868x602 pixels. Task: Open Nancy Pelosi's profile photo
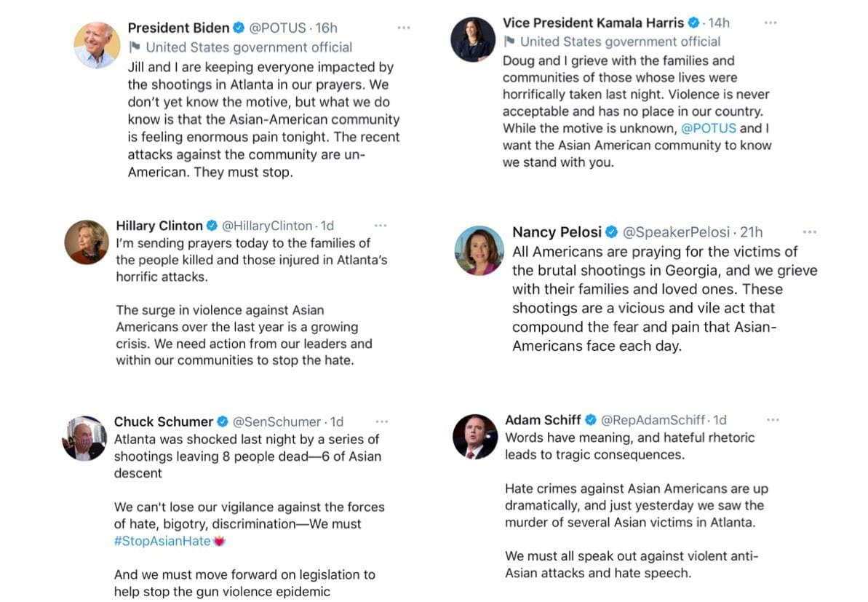pyautogui.click(x=479, y=250)
